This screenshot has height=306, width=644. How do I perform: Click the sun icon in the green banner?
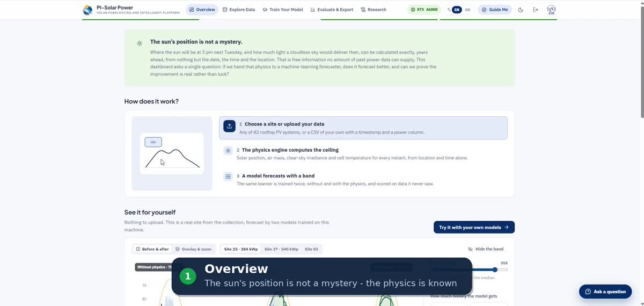[140, 43]
